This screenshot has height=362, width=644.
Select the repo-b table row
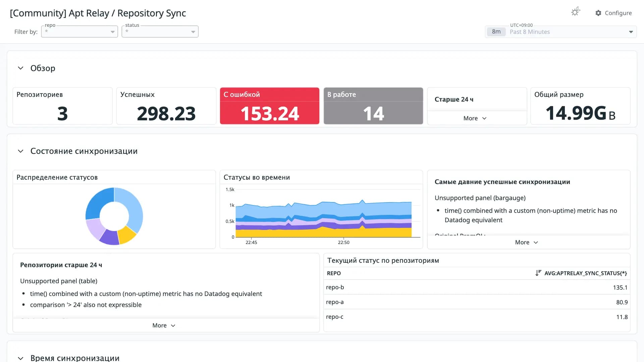(x=477, y=287)
